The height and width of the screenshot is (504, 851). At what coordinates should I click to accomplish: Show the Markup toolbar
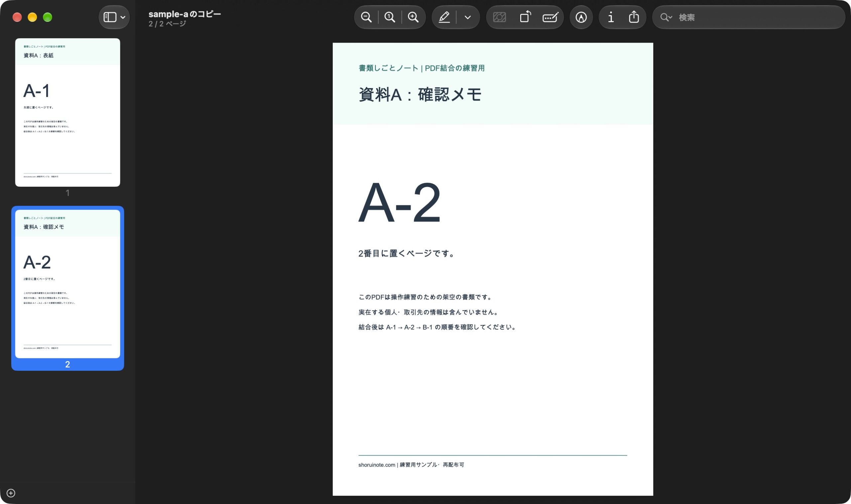(581, 17)
